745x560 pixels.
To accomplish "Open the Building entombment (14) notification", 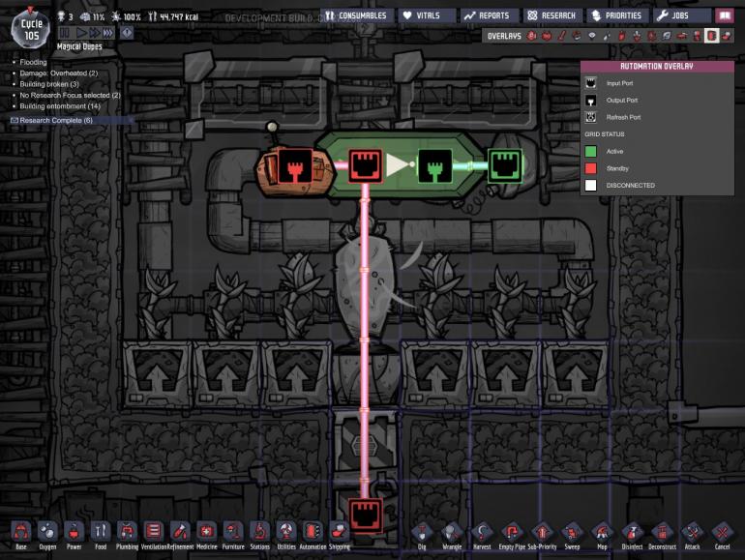I will click(x=60, y=106).
